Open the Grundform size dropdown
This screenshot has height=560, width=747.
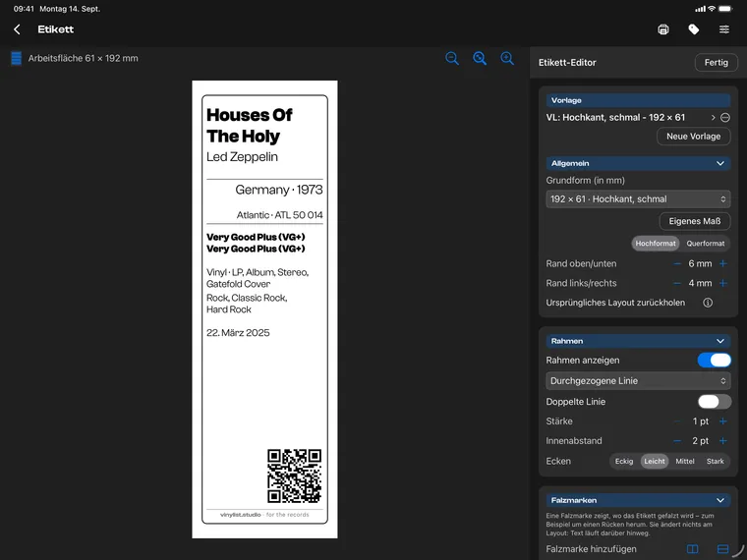[638, 199]
